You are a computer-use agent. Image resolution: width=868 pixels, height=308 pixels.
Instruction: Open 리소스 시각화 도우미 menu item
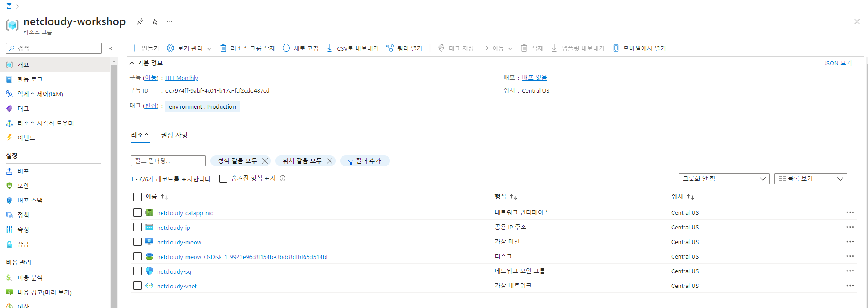55,123
